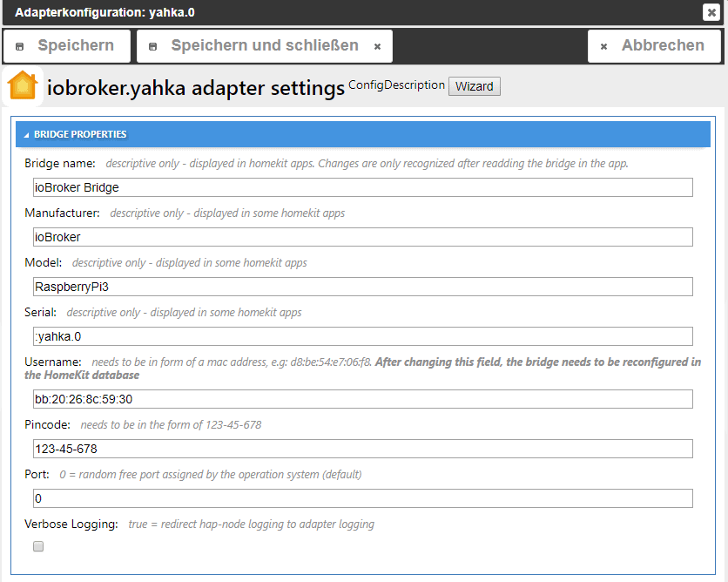Click the Abbrechen cancel button
This screenshot has width=728, height=582.
point(654,45)
